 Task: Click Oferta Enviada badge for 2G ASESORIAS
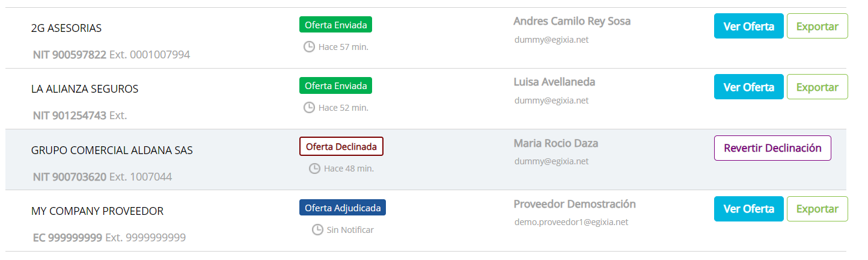click(x=335, y=25)
